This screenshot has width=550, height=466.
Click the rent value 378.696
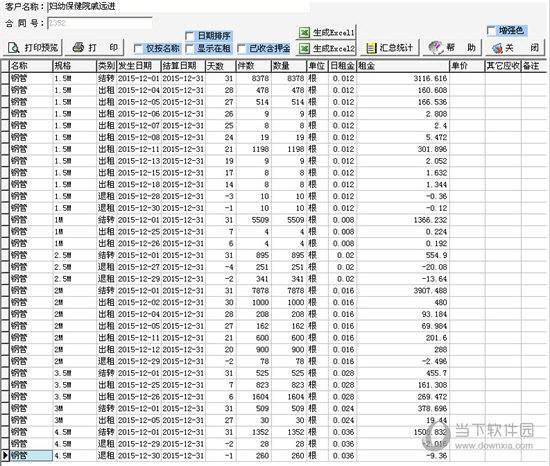click(432, 408)
